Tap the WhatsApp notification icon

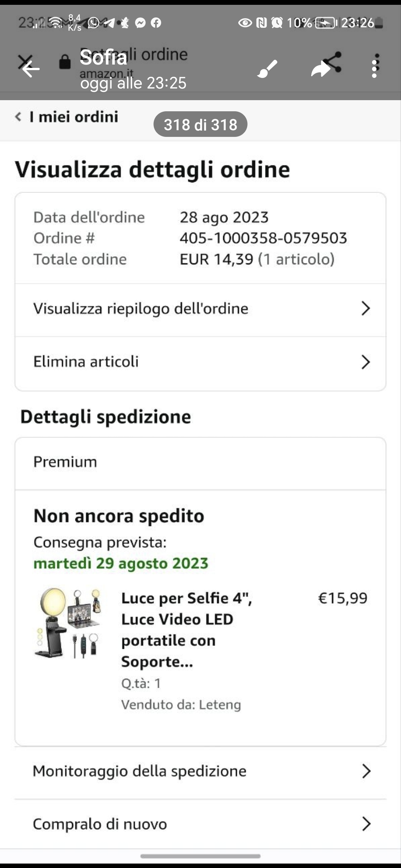coord(93,23)
